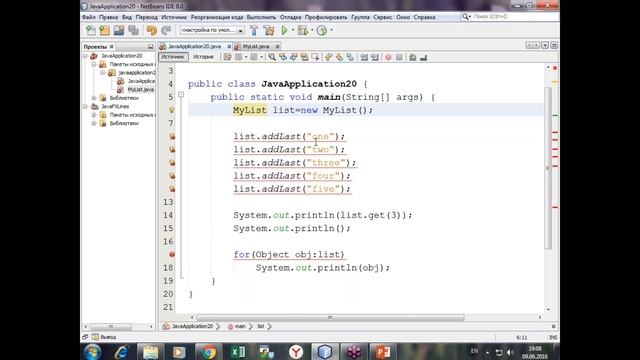
Task: Click the Open Project toolbar icon
Action: coord(119,30)
